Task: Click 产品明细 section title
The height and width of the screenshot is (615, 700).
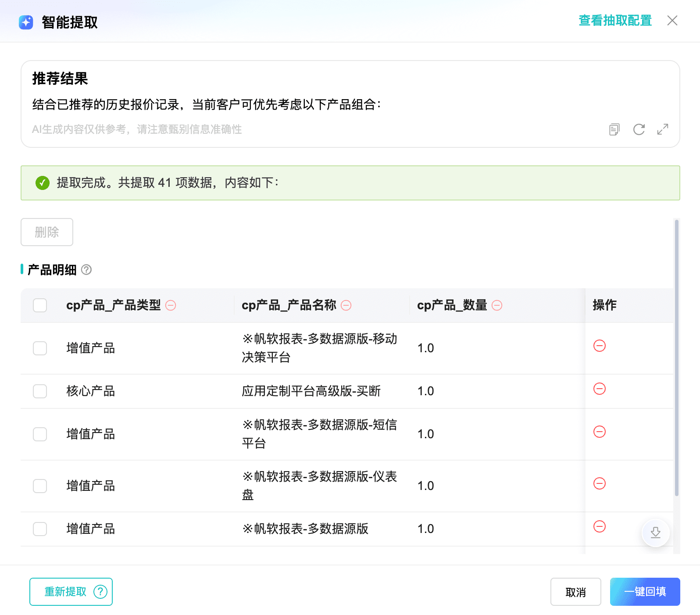Action: tap(52, 270)
